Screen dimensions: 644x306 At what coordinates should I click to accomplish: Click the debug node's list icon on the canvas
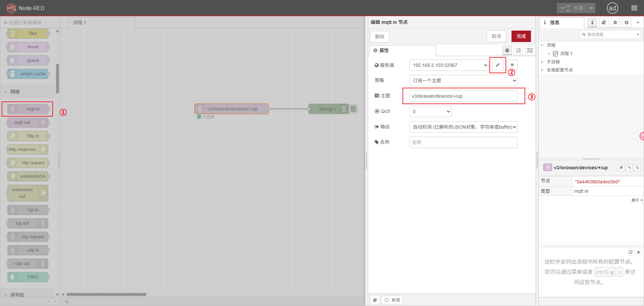tap(344, 109)
